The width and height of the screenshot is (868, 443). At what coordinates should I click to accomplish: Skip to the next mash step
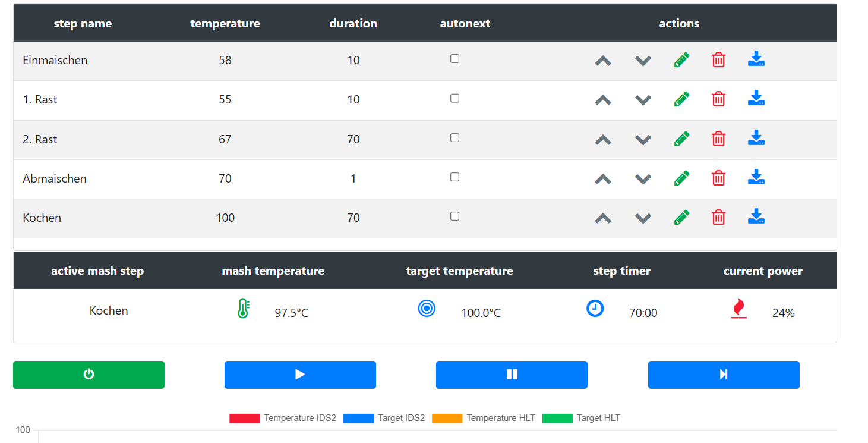[x=723, y=375]
